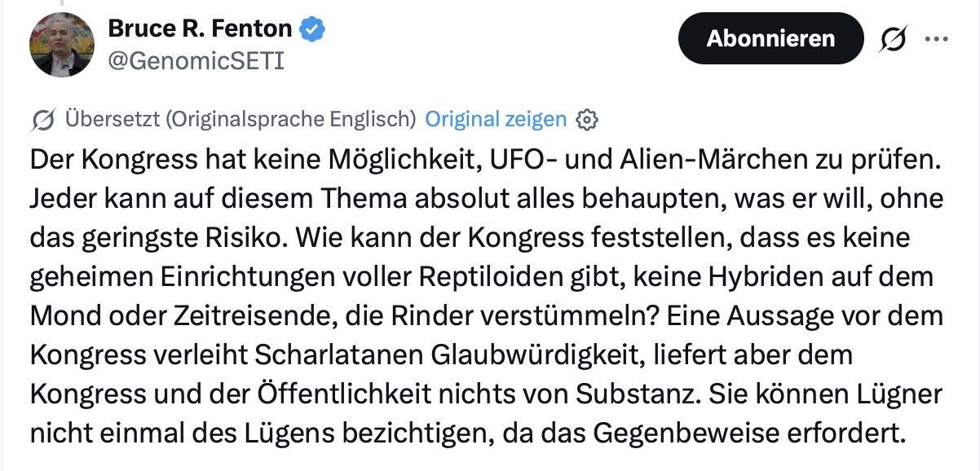980x471 pixels.
Task: Click the Grok icon in the header
Action: click(x=894, y=37)
